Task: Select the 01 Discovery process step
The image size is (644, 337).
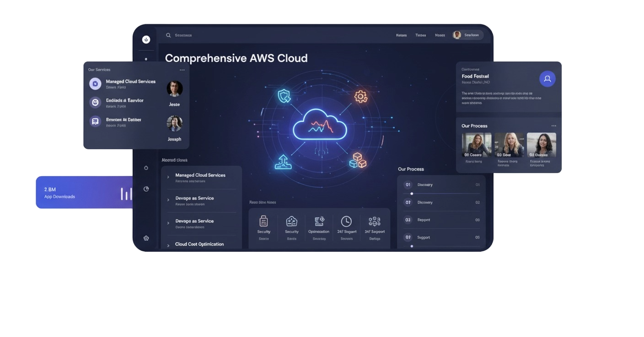Action: point(441,185)
